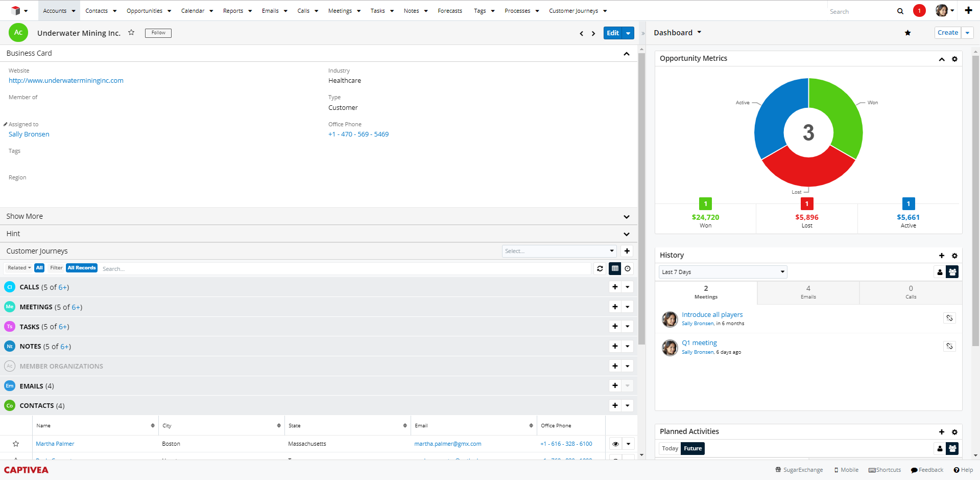Viewport: 980px width, 480px height.
Task: Click the red Lost chart segment
Action: pos(808,171)
